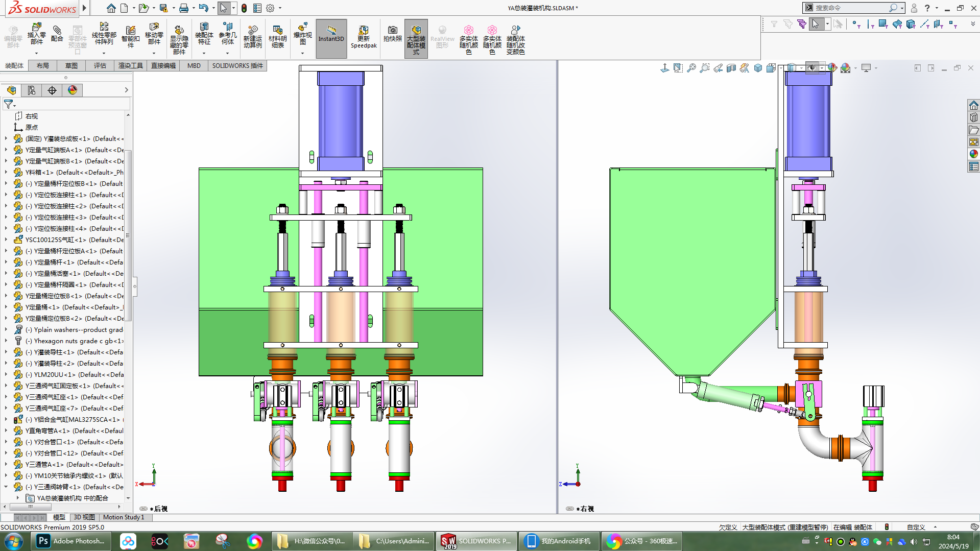Click the 搜索命令 search field
This screenshot has width=980, height=551.
click(853, 8)
